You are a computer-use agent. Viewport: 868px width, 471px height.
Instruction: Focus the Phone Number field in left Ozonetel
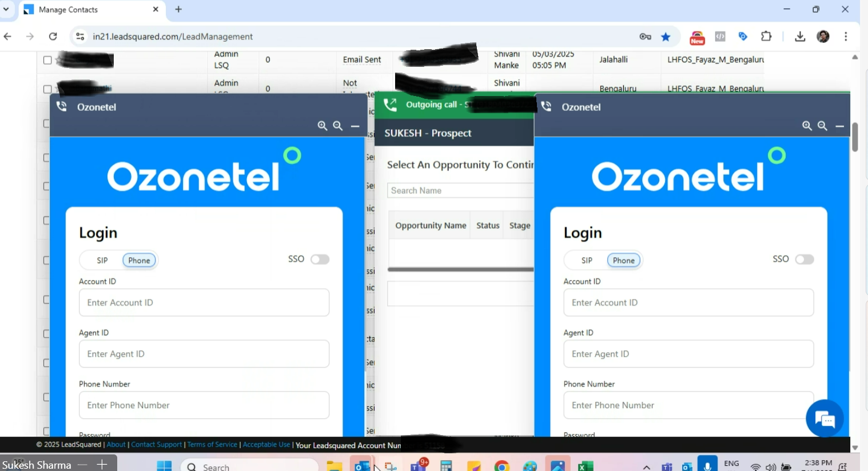tap(204, 405)
